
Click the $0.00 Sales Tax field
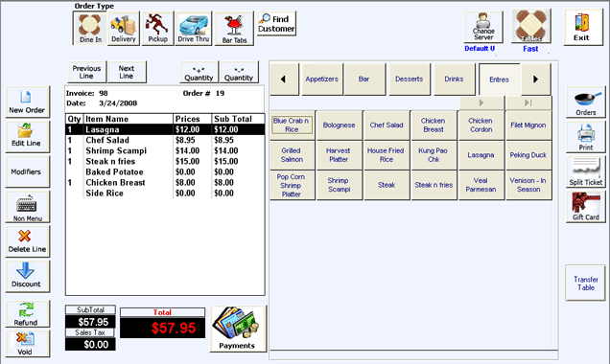tap(90, 344)
